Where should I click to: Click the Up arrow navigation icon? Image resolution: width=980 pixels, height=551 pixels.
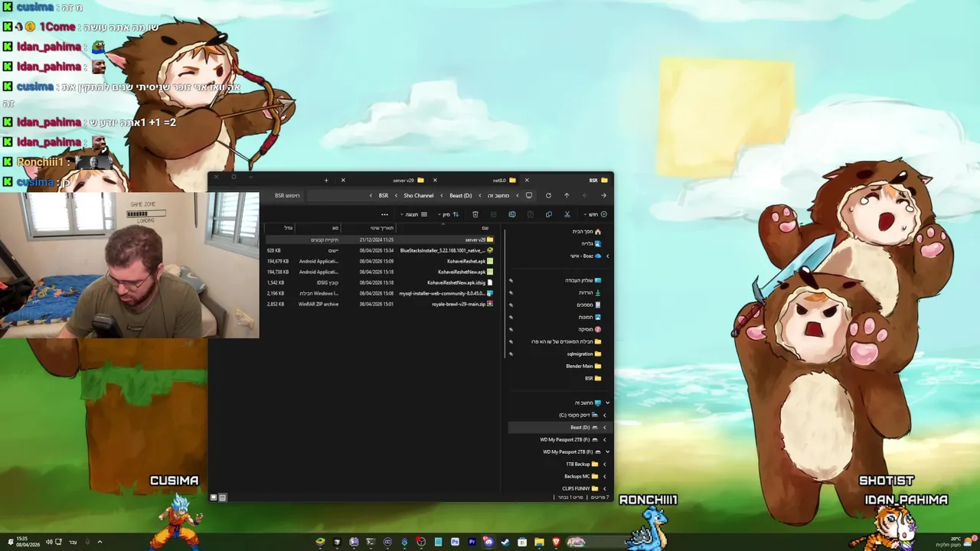tap(567, 195)
